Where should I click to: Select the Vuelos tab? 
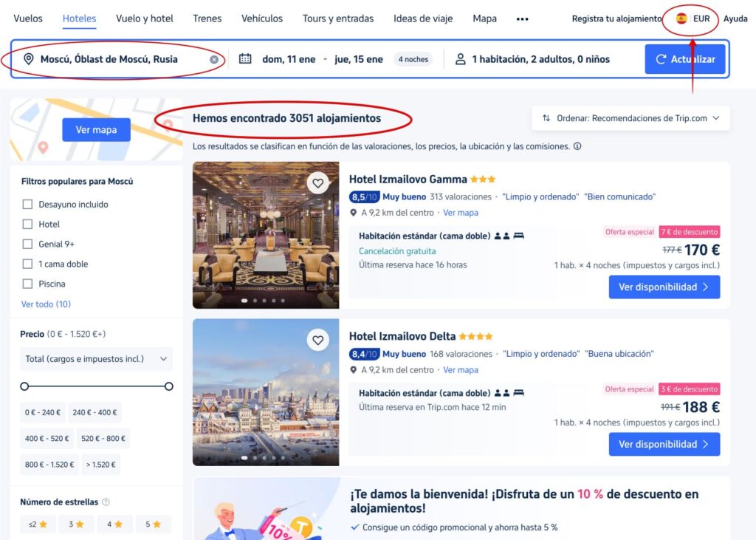28,18
